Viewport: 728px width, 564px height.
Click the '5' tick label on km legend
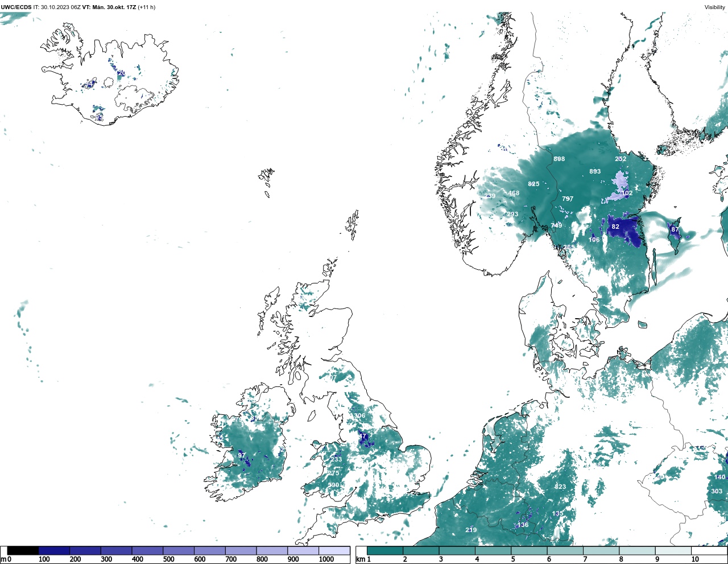(512, 559)
